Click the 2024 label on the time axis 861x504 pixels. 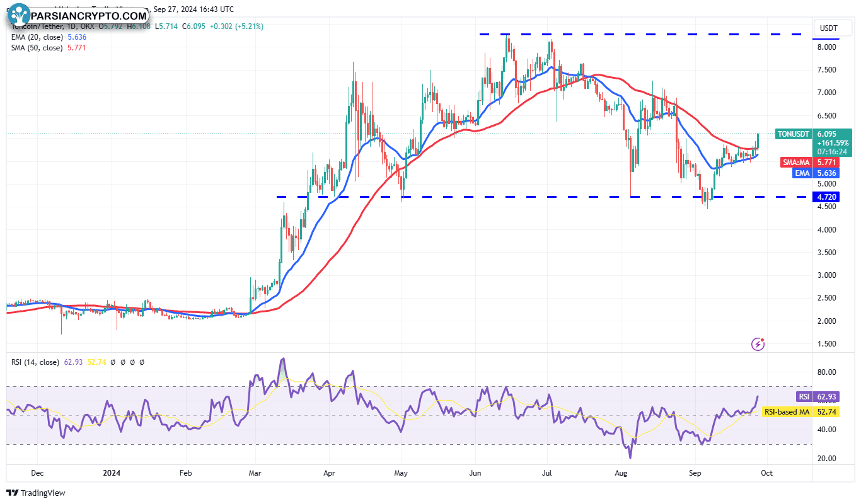pos(112,472)
